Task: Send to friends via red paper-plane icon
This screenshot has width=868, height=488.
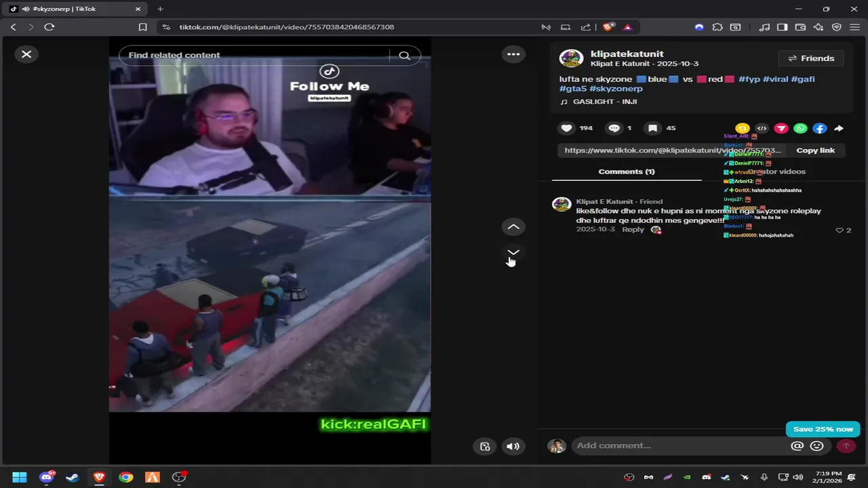Action: point(781,128)
